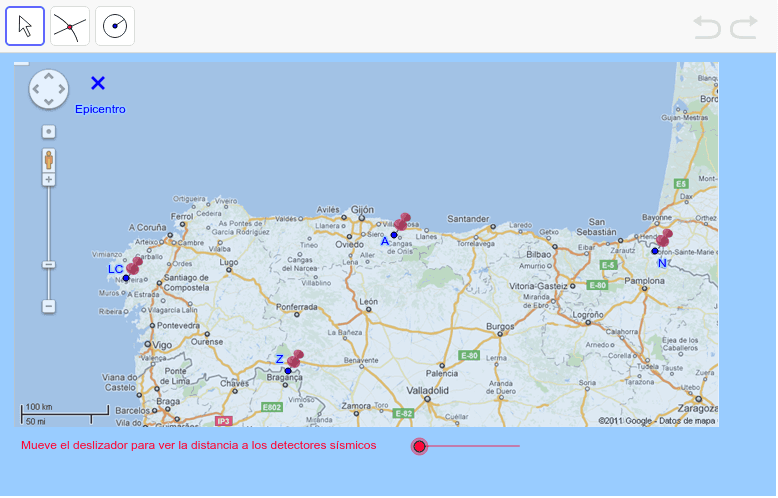Click the Ponferrada city label
The width and height of the screenshot is (778, 498).
coord(297,307)
